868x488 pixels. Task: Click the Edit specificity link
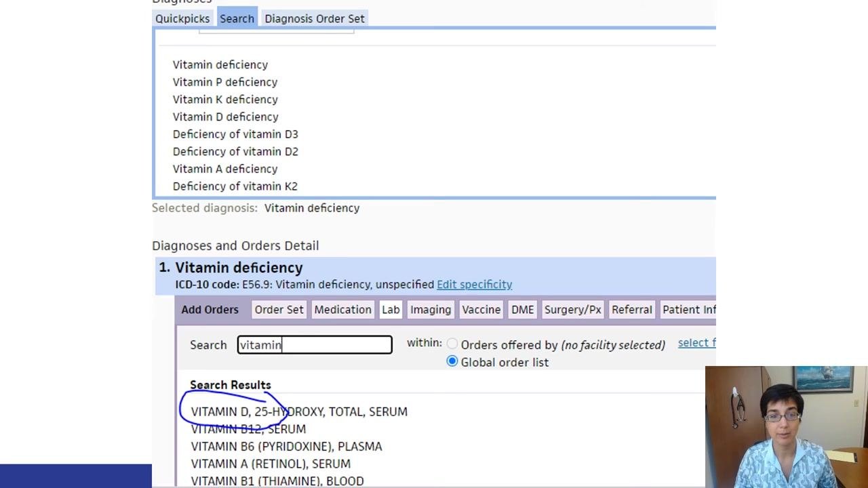(x=474, y=285)
